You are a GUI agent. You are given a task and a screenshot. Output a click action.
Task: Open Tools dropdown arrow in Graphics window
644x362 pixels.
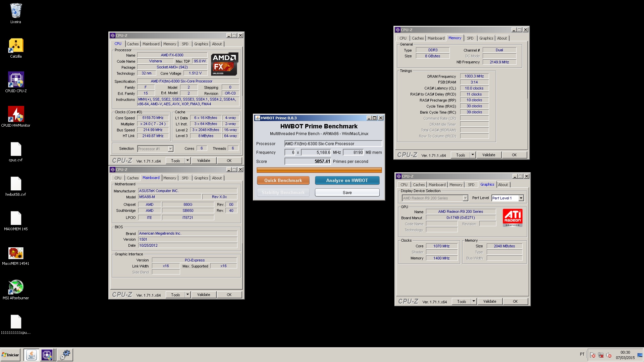tap(474, 301)
